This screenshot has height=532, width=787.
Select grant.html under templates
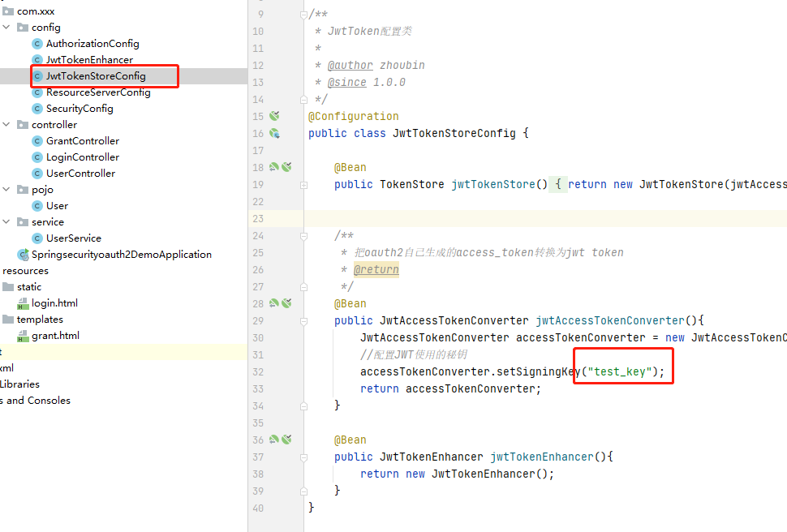tap(56, 336)
